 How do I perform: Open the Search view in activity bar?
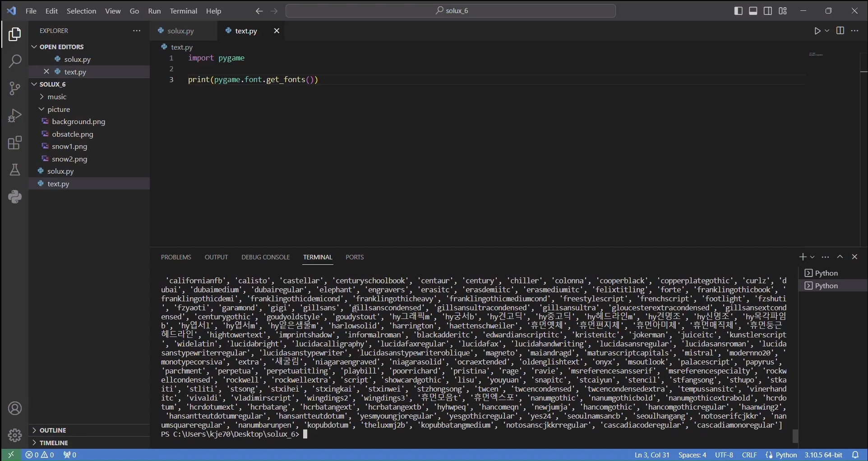point(15,61)
